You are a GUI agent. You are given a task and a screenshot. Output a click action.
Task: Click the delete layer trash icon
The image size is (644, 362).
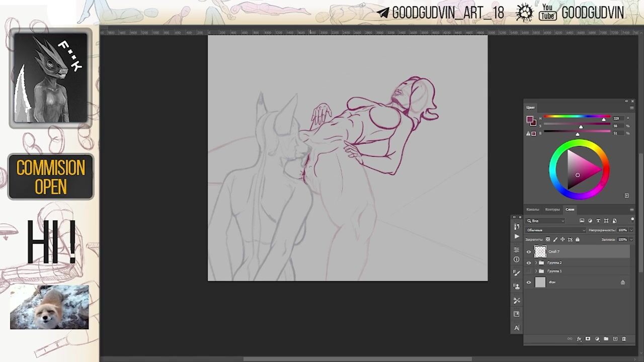tap(624, 339)
